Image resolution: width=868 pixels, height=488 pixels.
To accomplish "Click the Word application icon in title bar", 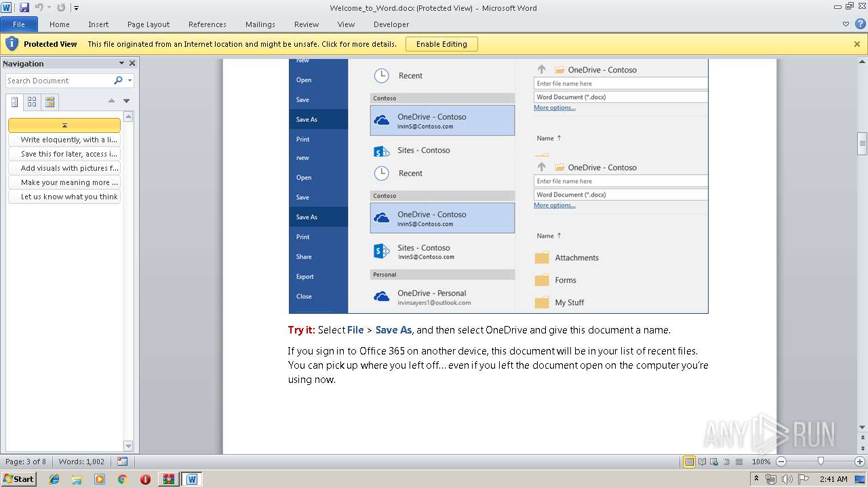I will pos(7,7).
